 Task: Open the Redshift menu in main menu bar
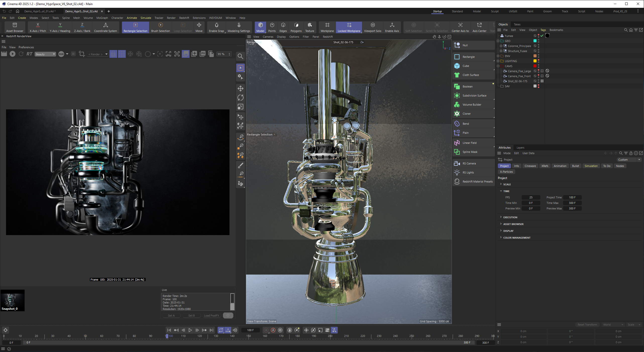coord(184,18)
